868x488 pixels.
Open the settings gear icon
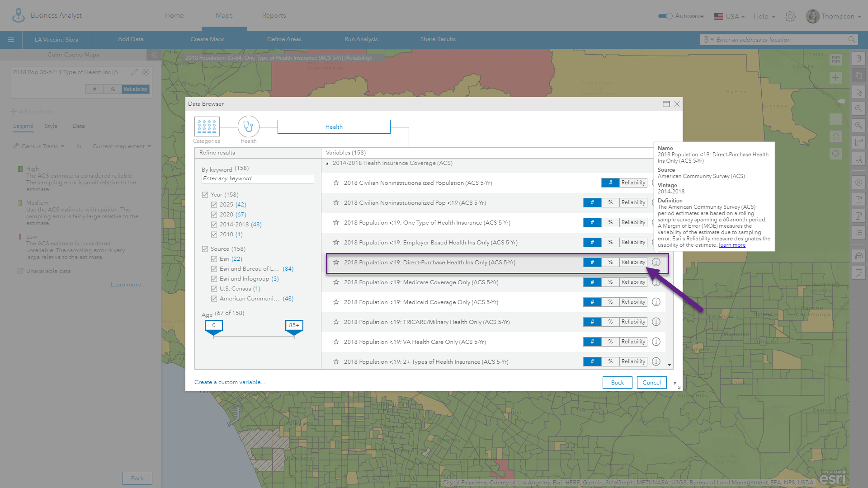coord(790,17)
